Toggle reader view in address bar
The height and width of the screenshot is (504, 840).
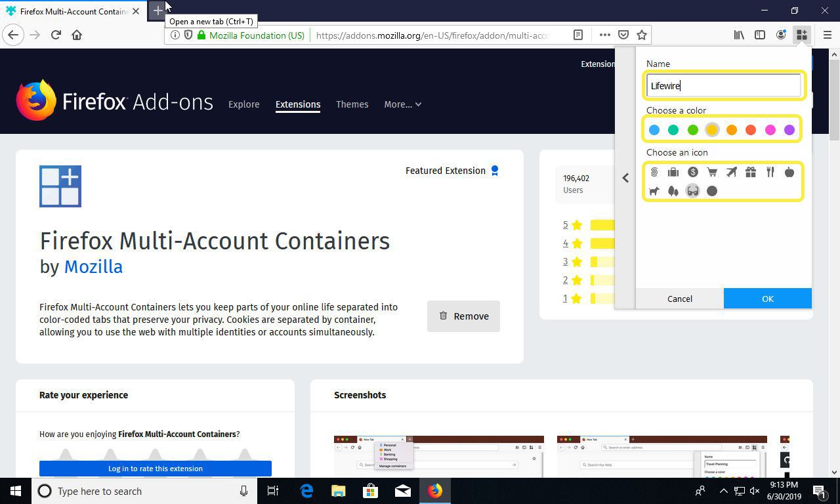578,35
